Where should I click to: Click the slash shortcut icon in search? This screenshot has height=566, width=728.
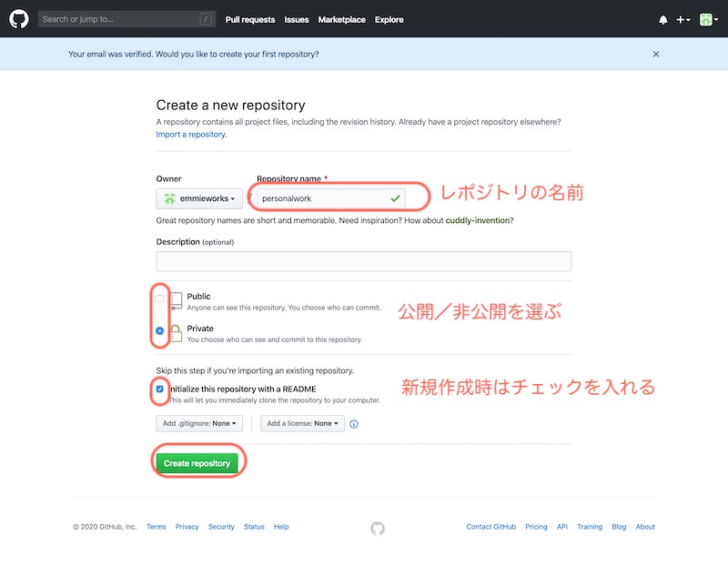tap(206, 19)
